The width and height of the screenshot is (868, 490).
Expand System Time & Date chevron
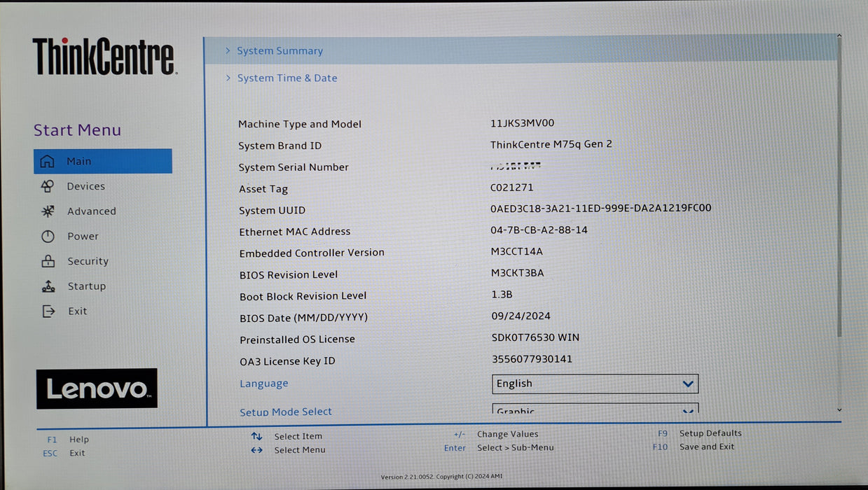pyautogui.click(x=228, y=78)
